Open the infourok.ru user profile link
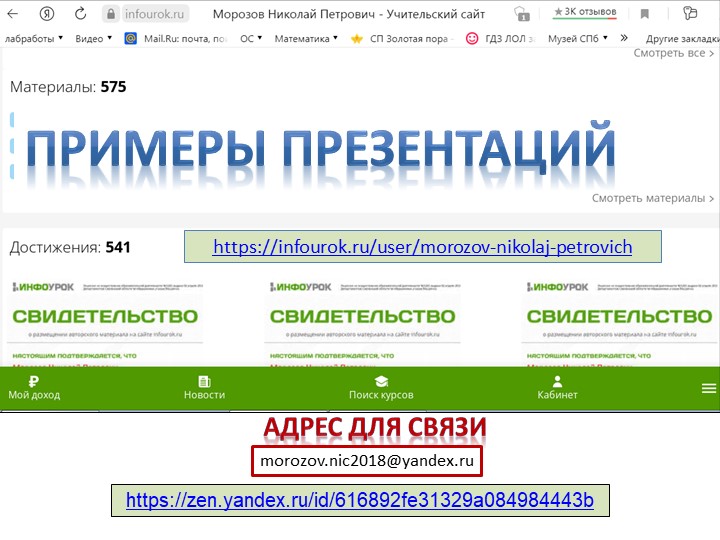Image resolution: width=720 pixels, height=540 pixels. click(x=422, y=246)
